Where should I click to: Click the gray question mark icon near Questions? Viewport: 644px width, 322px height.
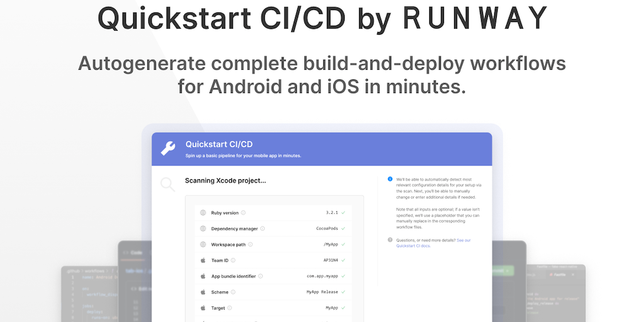390,240
